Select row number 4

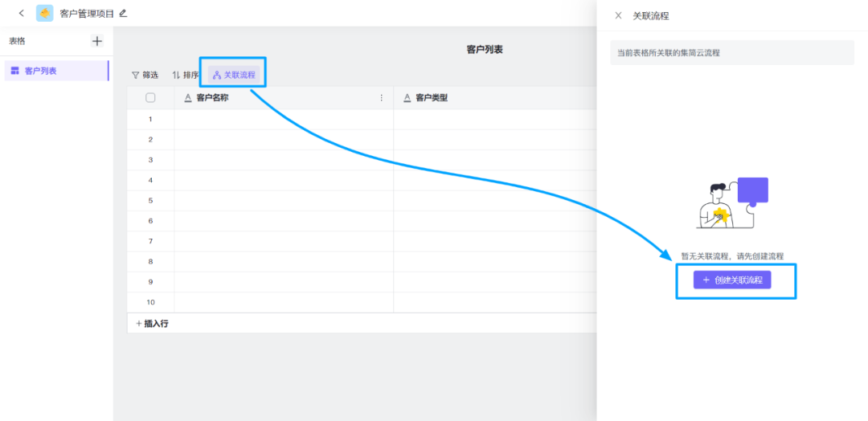pos(150,180)
